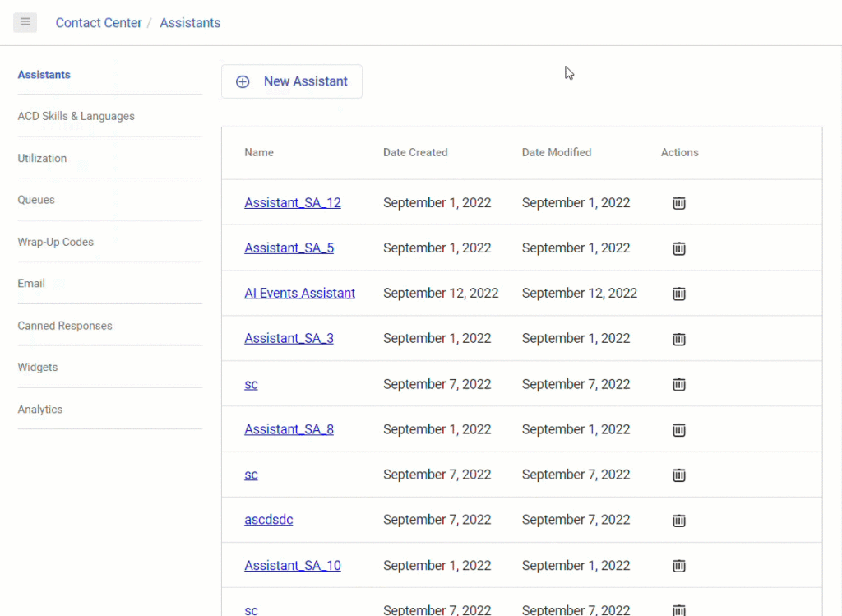The height and width of the screenshot is (616, 842).
Task: Open the ascdsdc assistant details
Action: tap(268, 520)
